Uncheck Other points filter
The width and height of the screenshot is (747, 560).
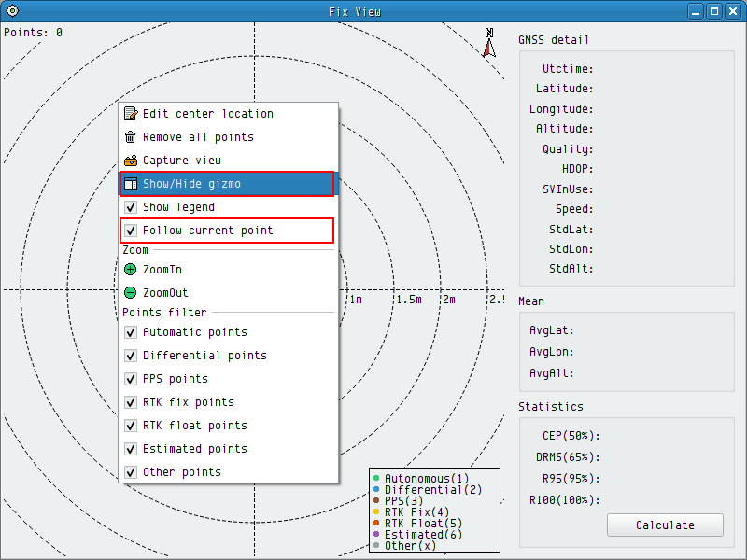point(131,472)
